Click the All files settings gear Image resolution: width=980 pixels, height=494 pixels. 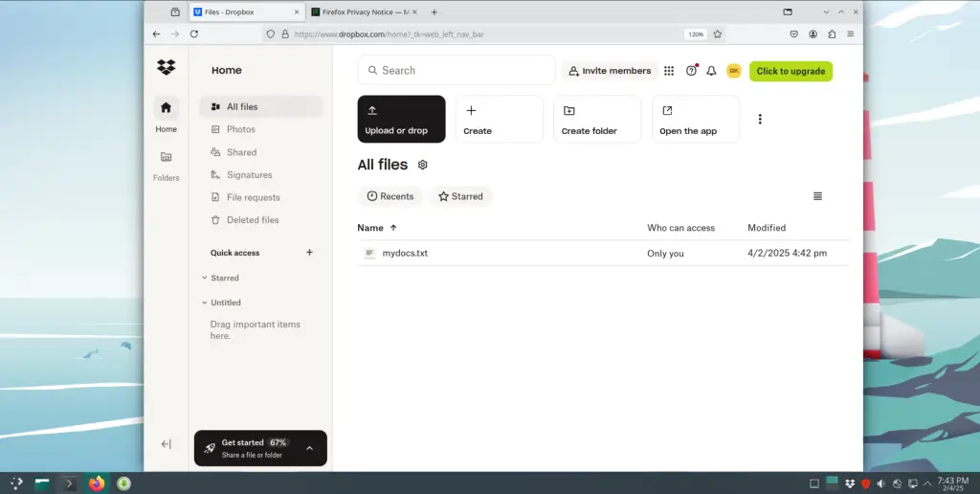click(422, 165)
